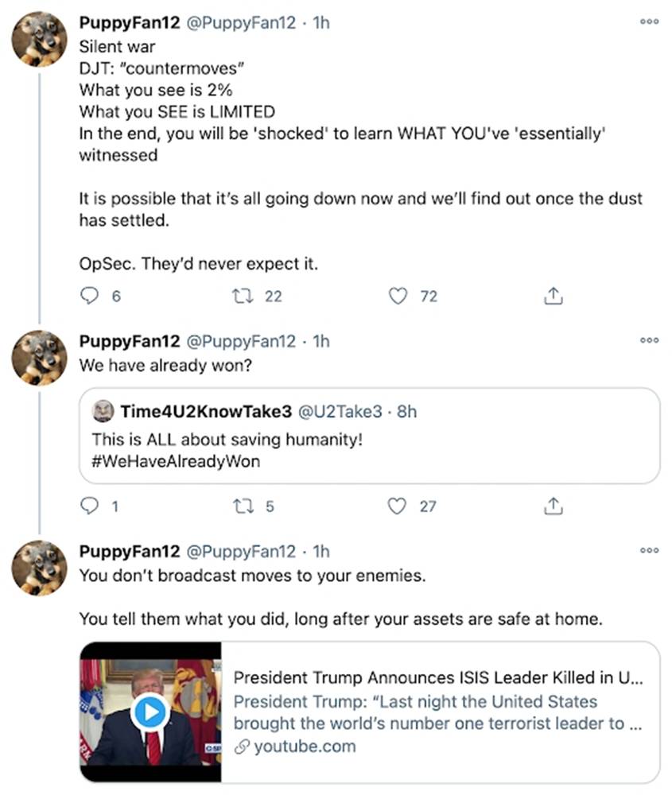Click the PuppyFan12 puppy avatar
The image size is (672, 795).
pos(38,38)
